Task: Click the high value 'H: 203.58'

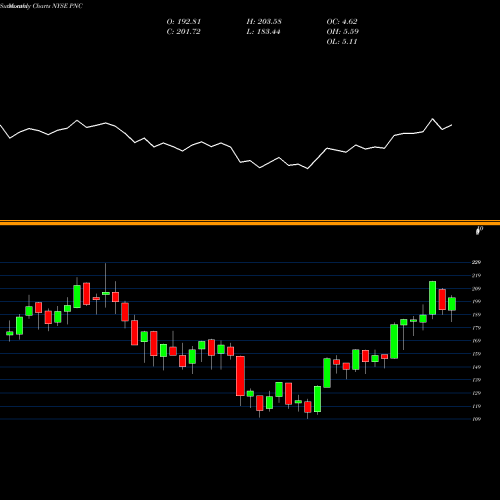Action: [x=264, y=22]
